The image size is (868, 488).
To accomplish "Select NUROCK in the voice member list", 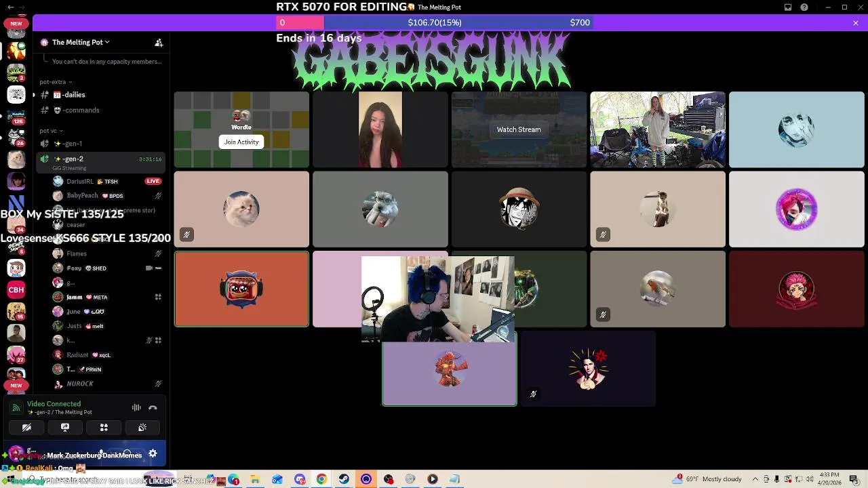I will tap(107, 384).
